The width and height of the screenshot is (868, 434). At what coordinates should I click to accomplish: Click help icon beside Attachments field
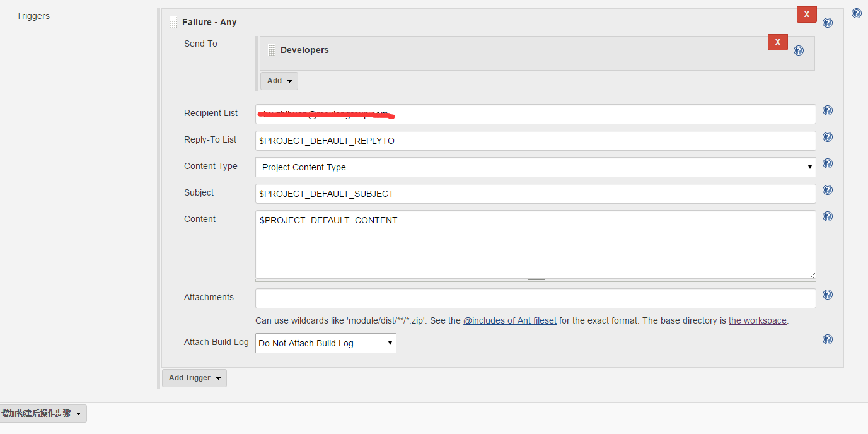(828, 295)
